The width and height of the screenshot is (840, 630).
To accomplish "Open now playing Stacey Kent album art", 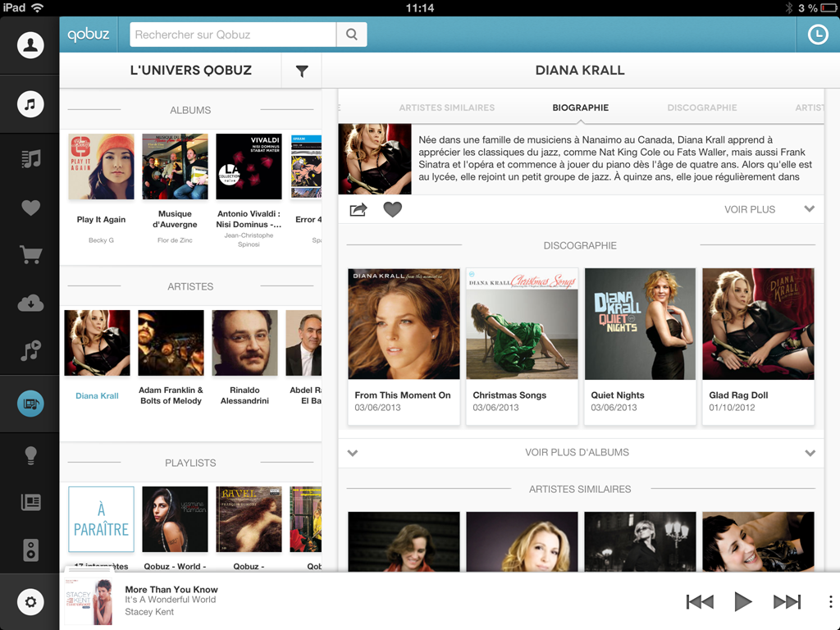I will point(89,601).
